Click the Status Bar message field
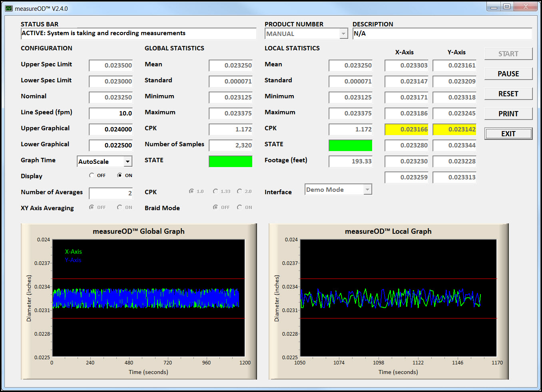The width and height of the screenshot is (542, 392). click(x=139, y=34)
